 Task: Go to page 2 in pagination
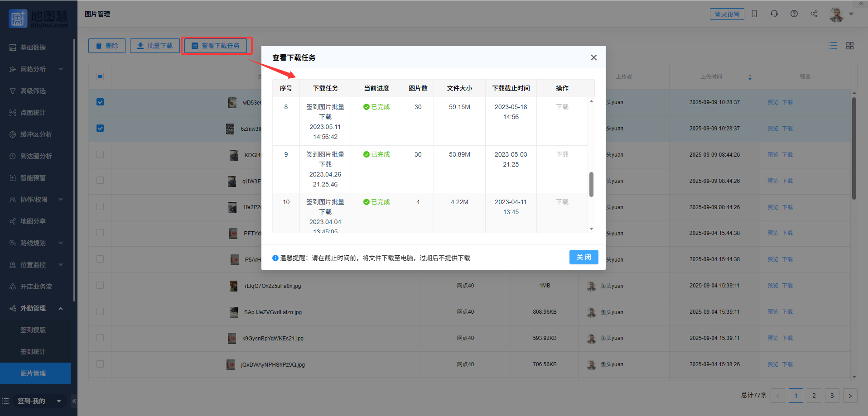tap(814, 396)
